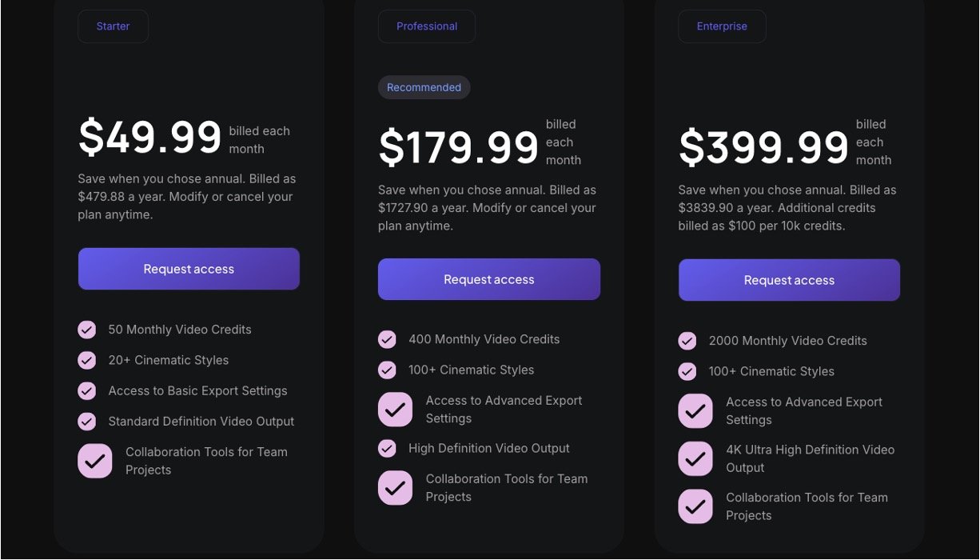Click large checkmark for Starter Collaboration Tools
The height and width of the screenshot is (560, 980).
(x=95, y=461)
